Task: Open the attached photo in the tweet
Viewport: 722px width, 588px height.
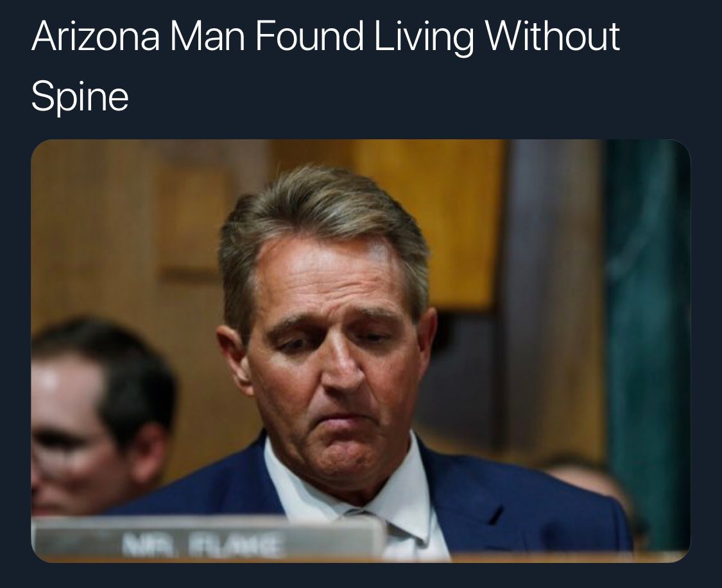Action: tap(361, 351)
